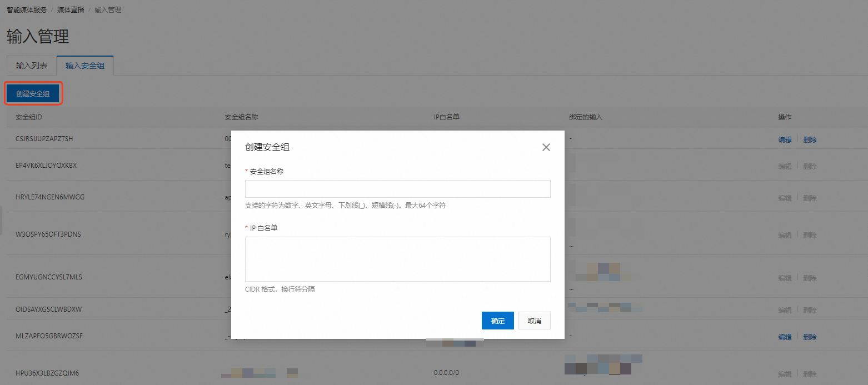The width and height of the screenshot is (868, 385).
Task: Click 编辑 for W3OSPY65OFT3PDNS
Action: coord(785,235)
